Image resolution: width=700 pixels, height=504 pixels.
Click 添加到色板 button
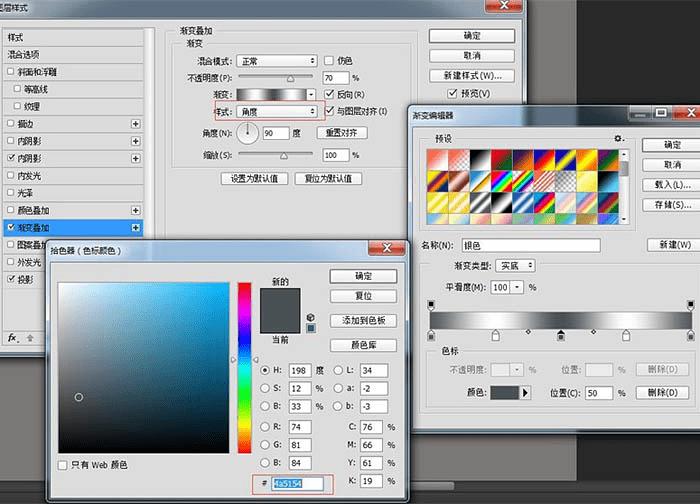pos(363,321)
